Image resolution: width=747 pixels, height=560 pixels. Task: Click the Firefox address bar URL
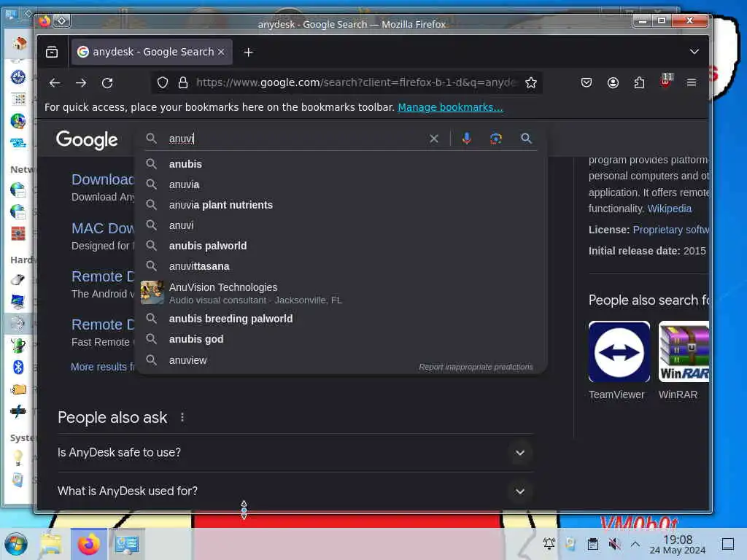[356, 83]
